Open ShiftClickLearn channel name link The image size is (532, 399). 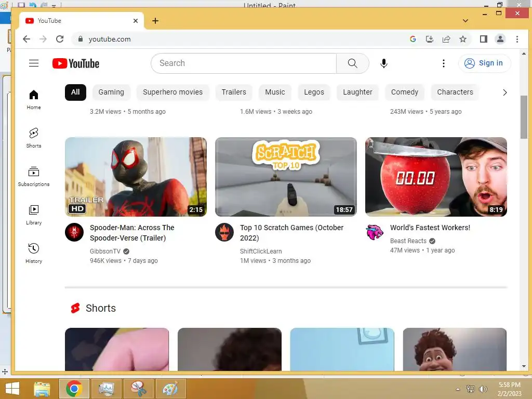tap(261, 251)
